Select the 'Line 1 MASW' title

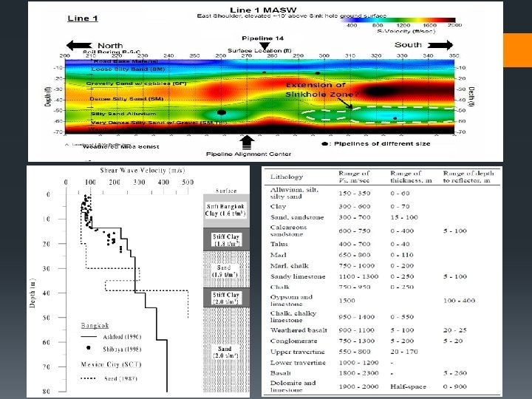[x=263, y=10]
